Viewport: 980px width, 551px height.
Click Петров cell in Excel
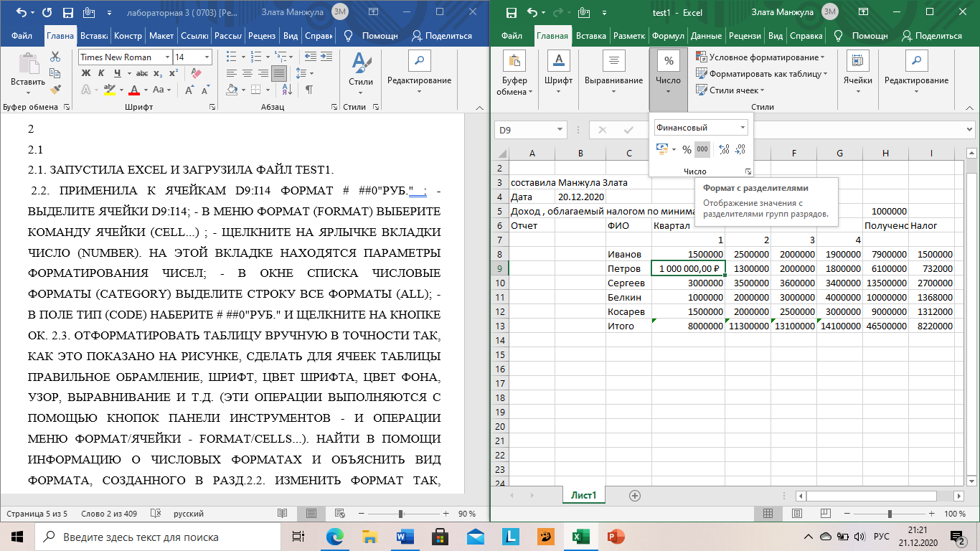[628, 268]
